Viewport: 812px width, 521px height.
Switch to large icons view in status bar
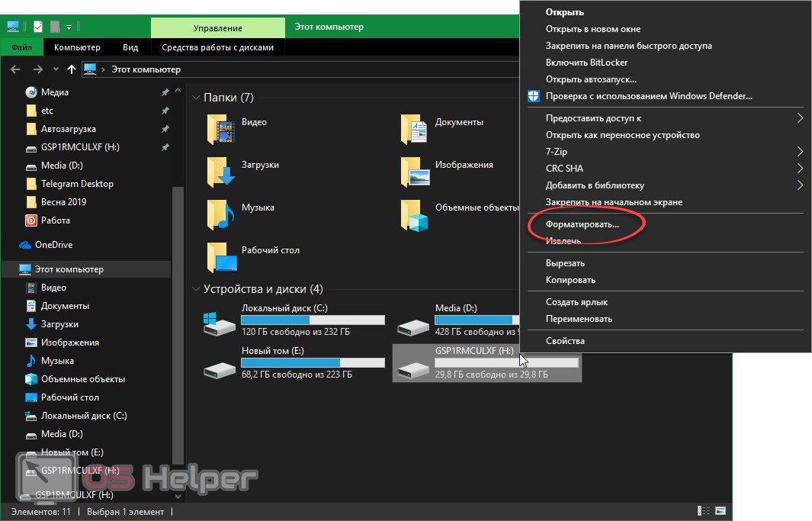tap(720, 510)
